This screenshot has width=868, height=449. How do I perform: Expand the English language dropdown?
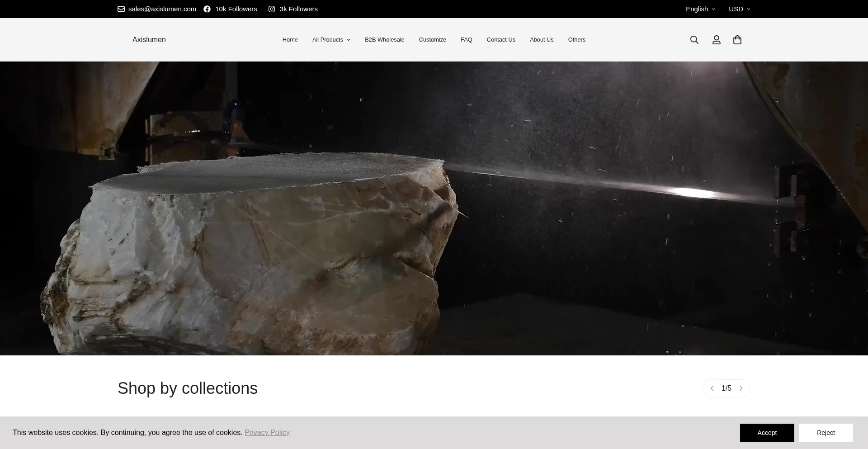click(700, 9)
